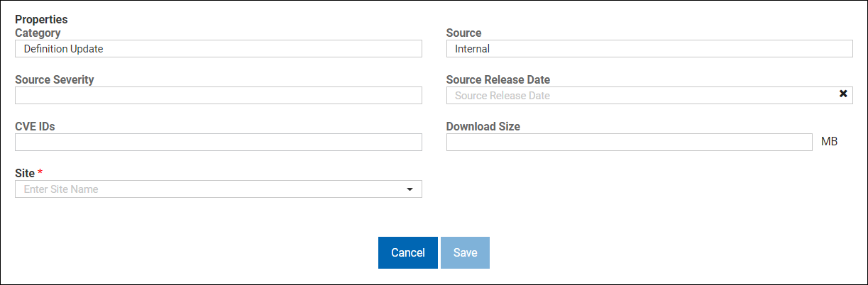The width and height of the screenshot is (868, 285).
Task: Focus the Category field showing Definition Update
Action: [x=218, y=49]
